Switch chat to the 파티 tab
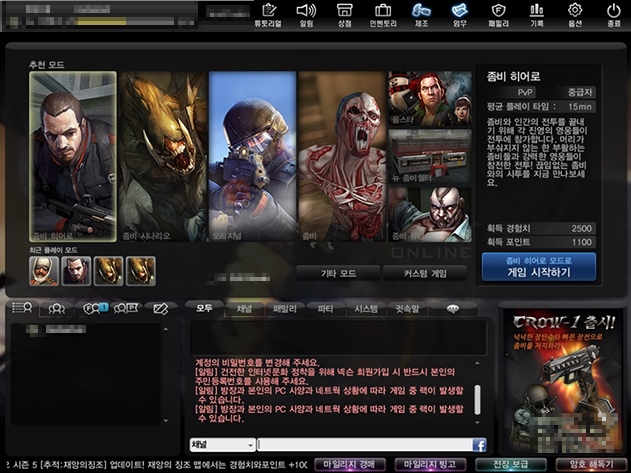631x473 pixels. tap(325, 309)
